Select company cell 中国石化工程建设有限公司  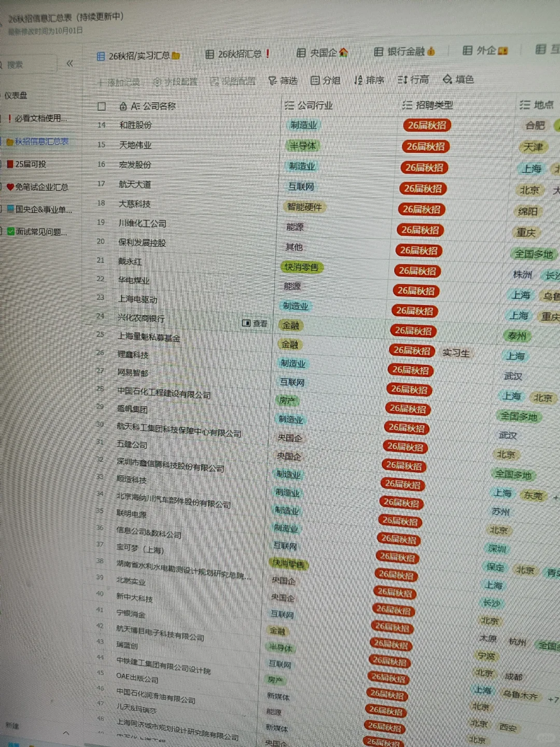[x=163, y=393]
